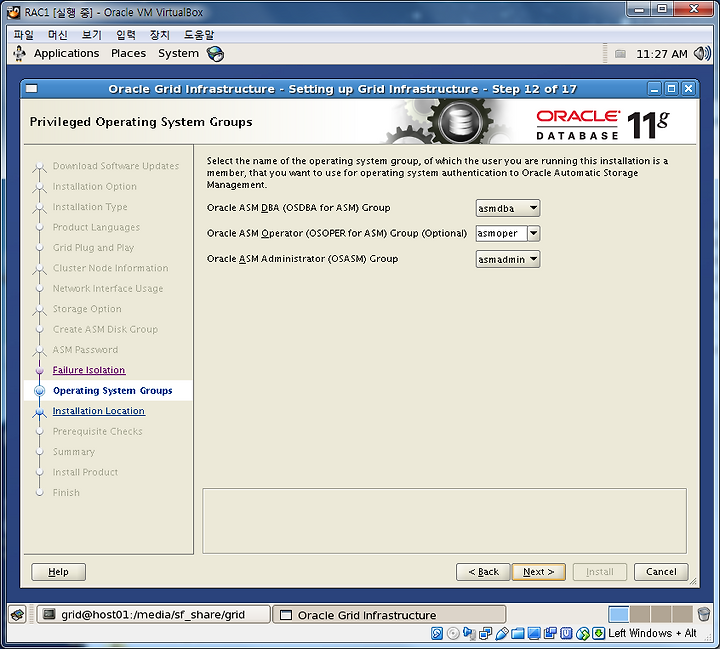Minimize the Oracle installer window
Screen dimensions: 720x649
(655, 89)
